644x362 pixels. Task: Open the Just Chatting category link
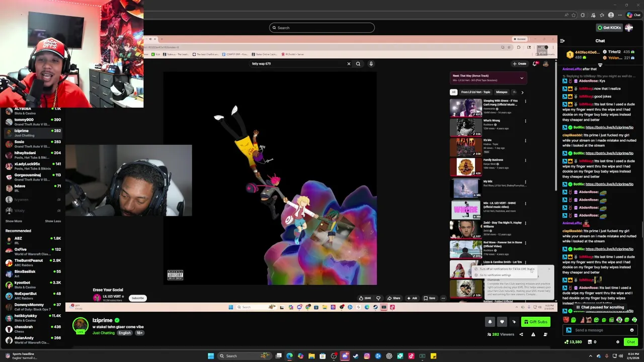tap(104, 333)
